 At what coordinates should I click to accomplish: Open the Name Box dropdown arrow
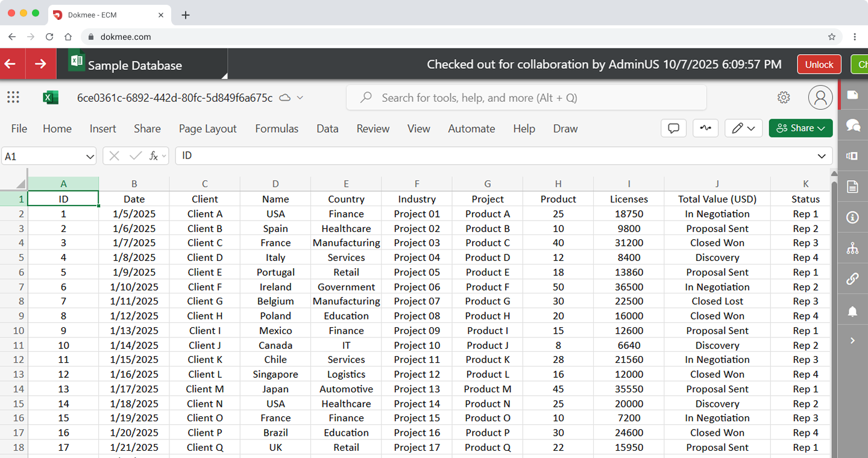90,157
